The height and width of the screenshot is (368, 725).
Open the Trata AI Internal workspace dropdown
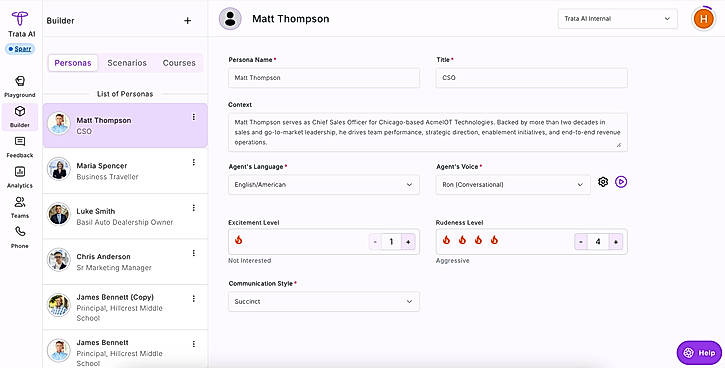point(618,19)
